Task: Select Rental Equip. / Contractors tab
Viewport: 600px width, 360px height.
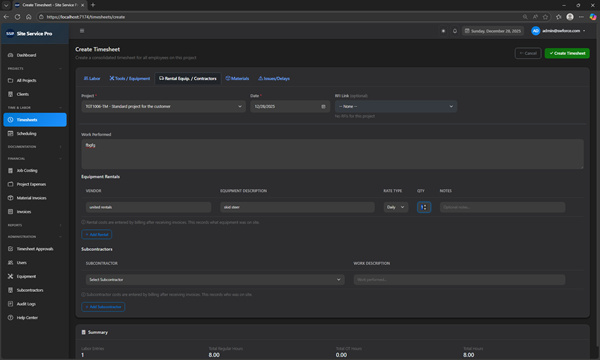Action: 188,78
